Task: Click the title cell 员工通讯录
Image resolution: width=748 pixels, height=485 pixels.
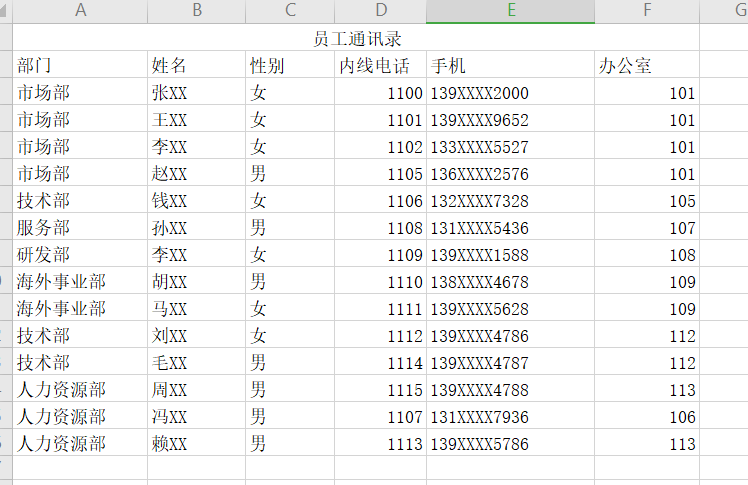Action: tap(356, 38)
